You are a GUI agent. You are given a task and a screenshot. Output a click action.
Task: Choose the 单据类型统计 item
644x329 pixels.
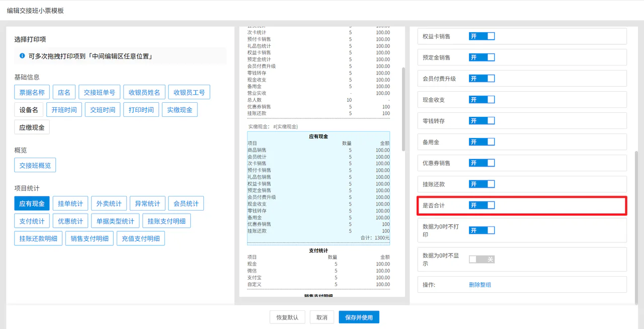pyautogui.click(x=116, y=221)
